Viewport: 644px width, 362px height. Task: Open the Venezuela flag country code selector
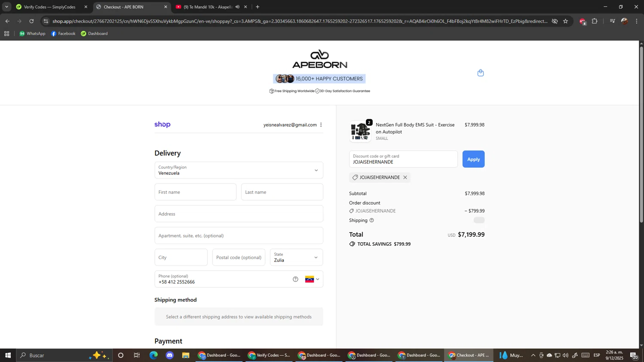(x=312, y=279)
